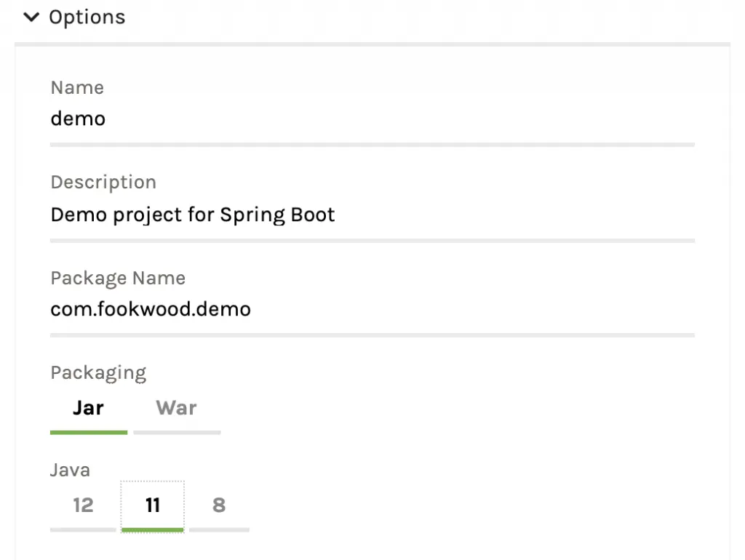Select War packaging option
The width and height of the screenshot is (745, 560).
[176, 408]
